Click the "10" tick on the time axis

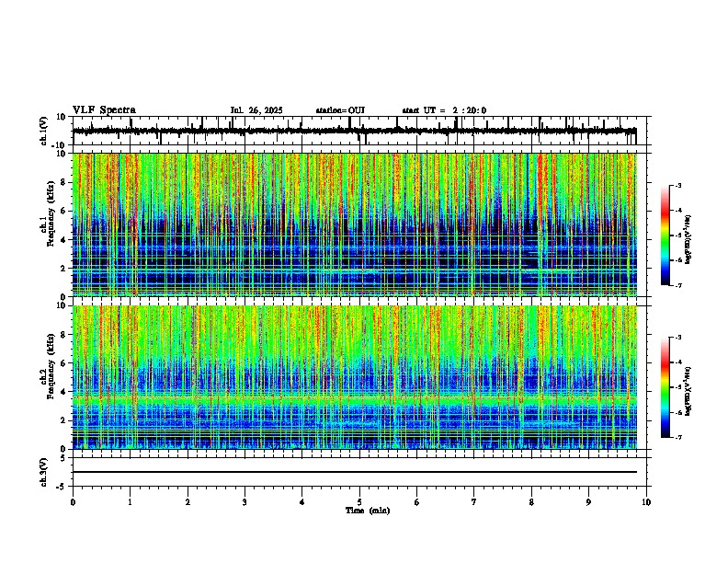646,502
